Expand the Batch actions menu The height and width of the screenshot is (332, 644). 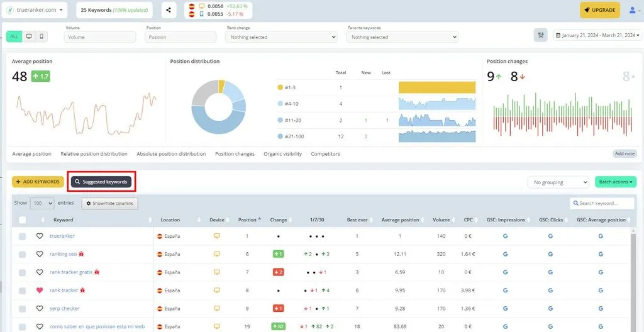(615, 182)
